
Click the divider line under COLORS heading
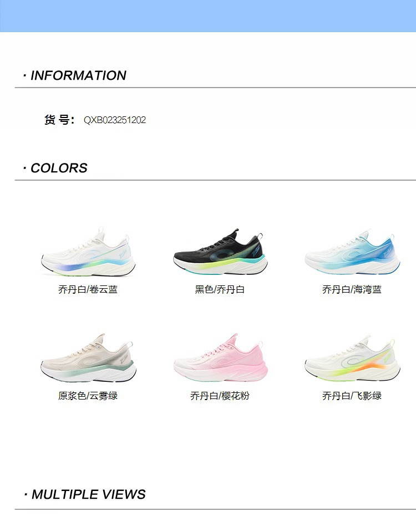(x=215, y=180)
